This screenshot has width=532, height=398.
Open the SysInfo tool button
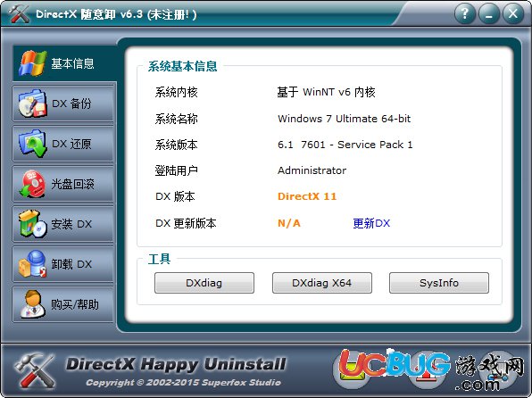(x=439, y=283)
